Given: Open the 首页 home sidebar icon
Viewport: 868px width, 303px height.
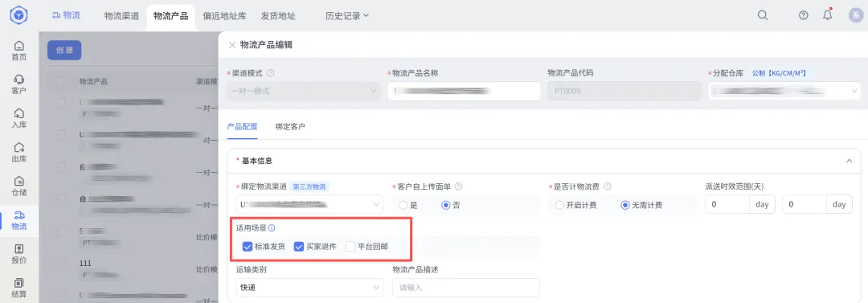Looking at the screenshot, I should coord(18,51).
